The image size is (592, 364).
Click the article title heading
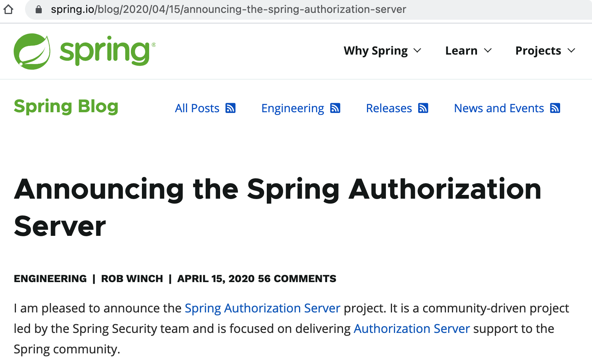[x=277, y=207]
